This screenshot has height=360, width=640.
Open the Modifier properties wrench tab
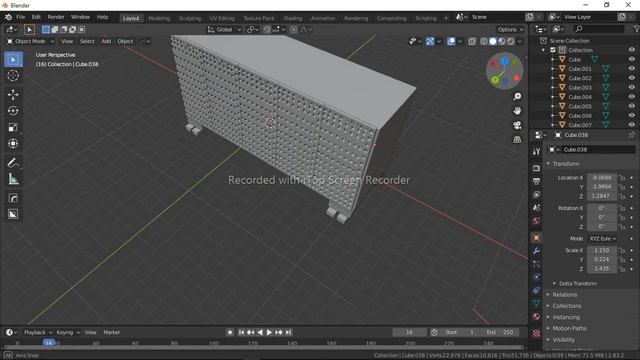pyautogui.click(x=536, y=251)
